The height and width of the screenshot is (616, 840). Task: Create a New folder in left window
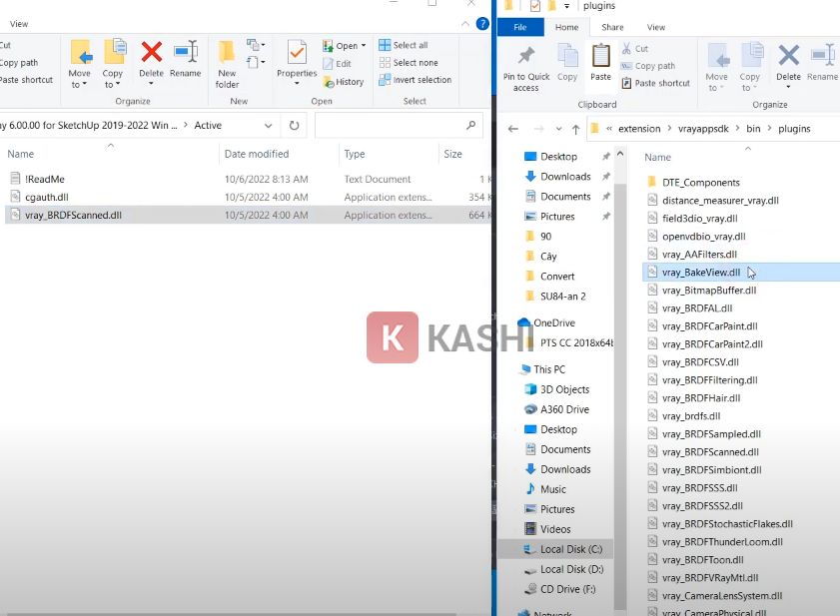tap(227, 62)
